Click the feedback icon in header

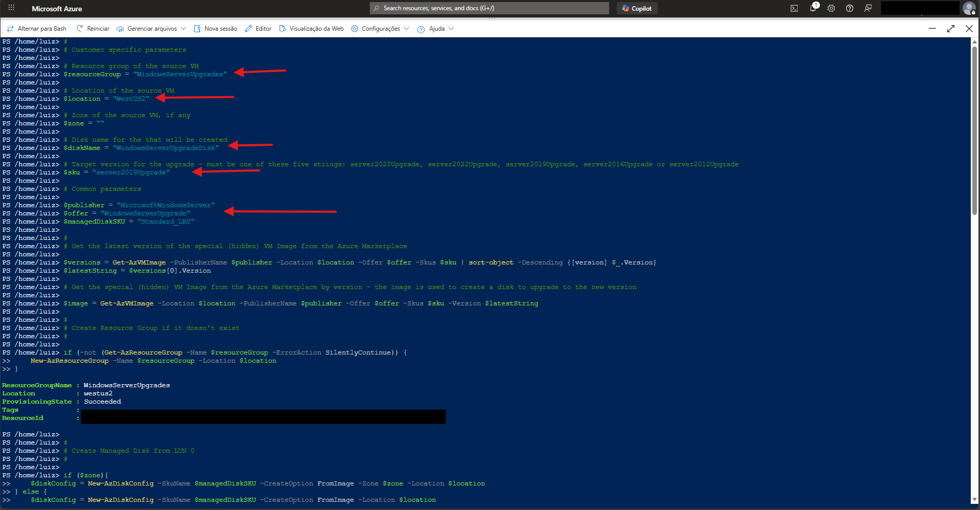pos(868,8)
